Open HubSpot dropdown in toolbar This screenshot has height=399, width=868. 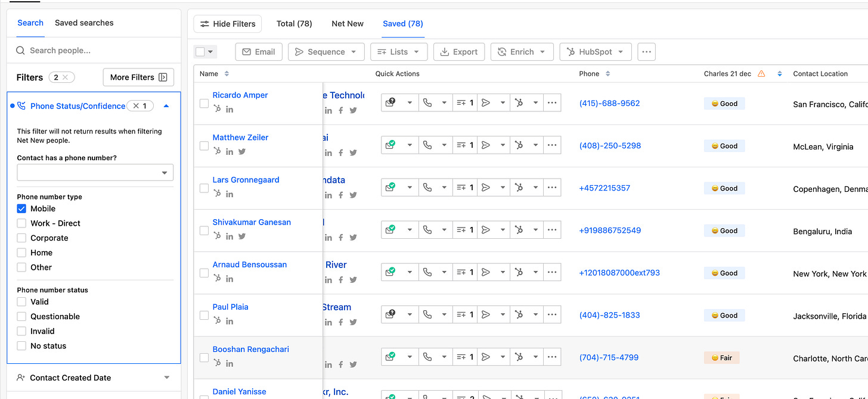595,52
